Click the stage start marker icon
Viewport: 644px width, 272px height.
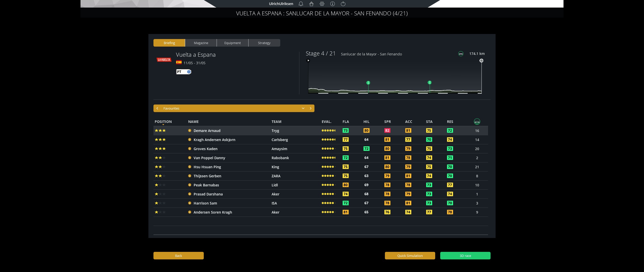[308, 60]
